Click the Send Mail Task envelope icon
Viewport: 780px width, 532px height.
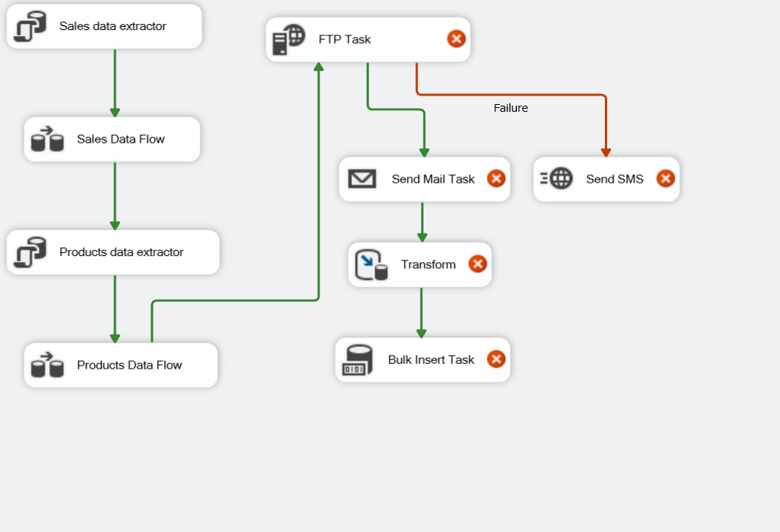(x=362, y=179)
